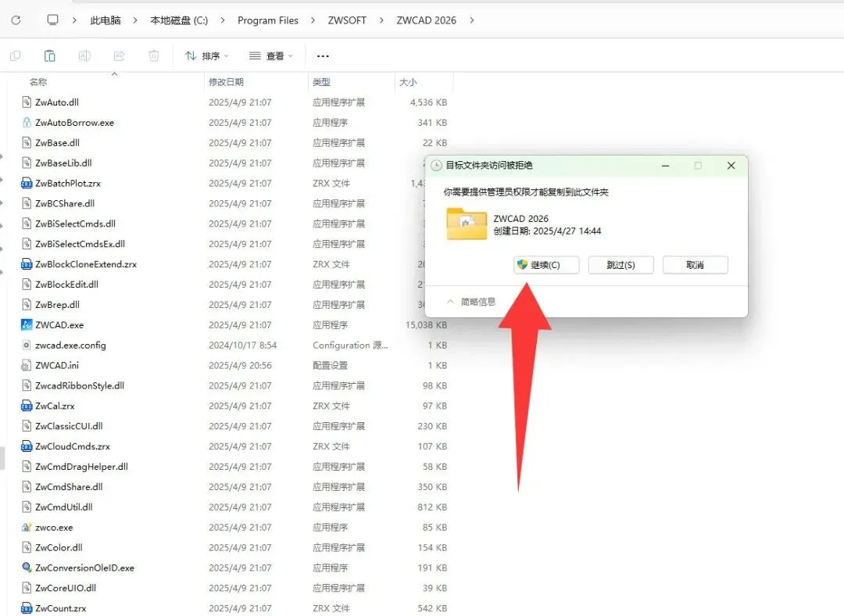Click the copy icon in the toolbar
844x616 pixels.
(16, 56)
